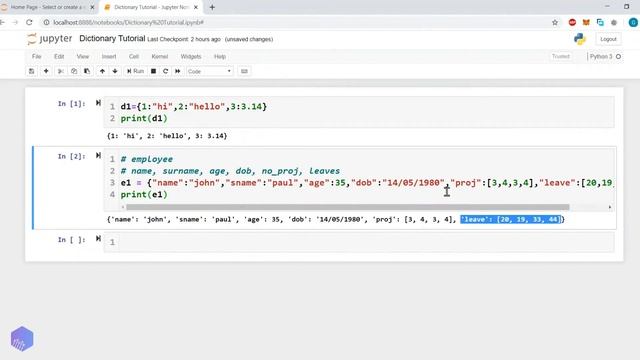Viewport: 640px width, 360px height.
Task: Restart kernel and run all icon
Action: coord(178,71)
